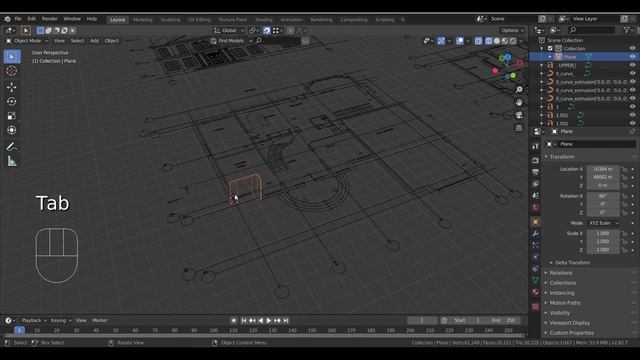Select the Transform tool
The image size is (640, 360).
pos(12,130)
